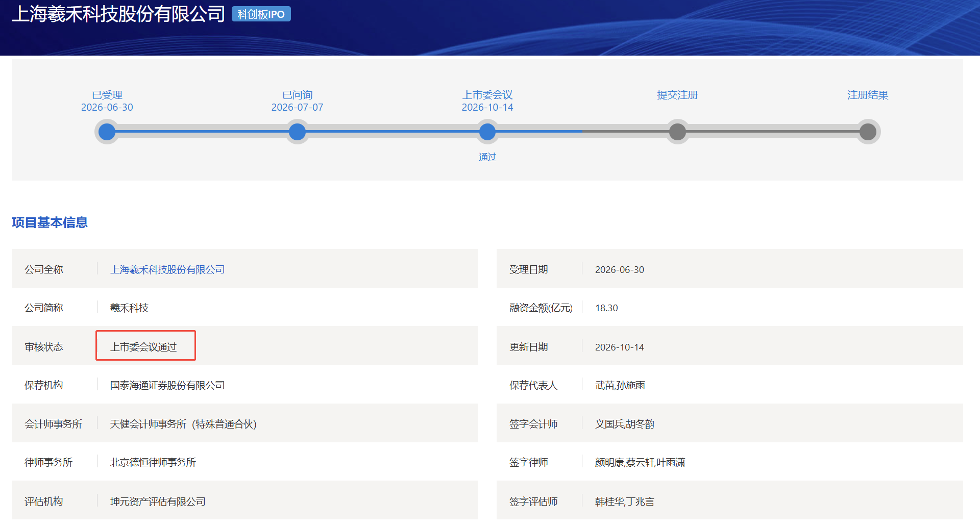
Task: Click the financing amount 18.30
Action: coord(606,308)
